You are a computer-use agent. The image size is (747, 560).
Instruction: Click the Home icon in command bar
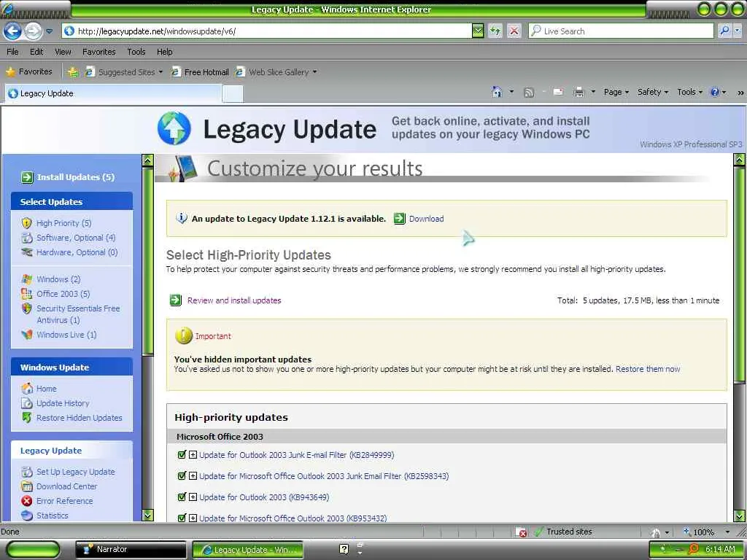[x=497, y=92]
